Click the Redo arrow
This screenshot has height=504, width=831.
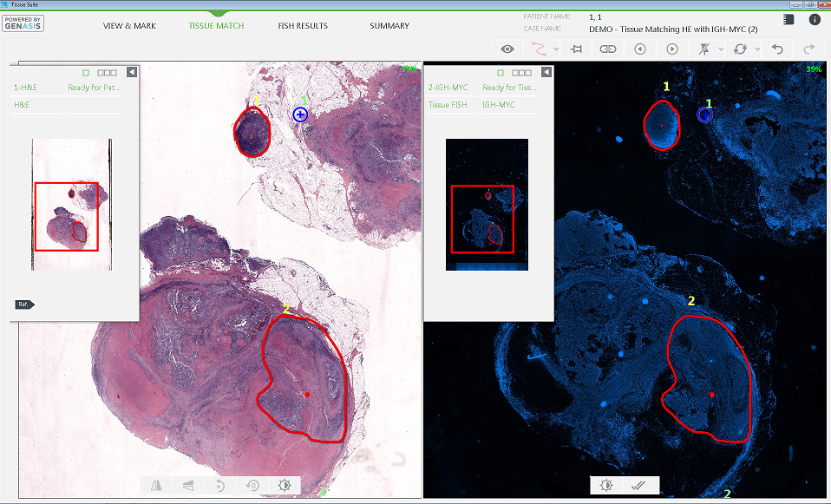coord(808,49)
